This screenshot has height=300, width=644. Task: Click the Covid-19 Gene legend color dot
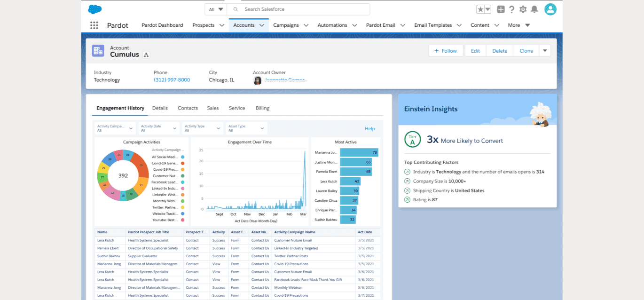[x=182, y=163]
